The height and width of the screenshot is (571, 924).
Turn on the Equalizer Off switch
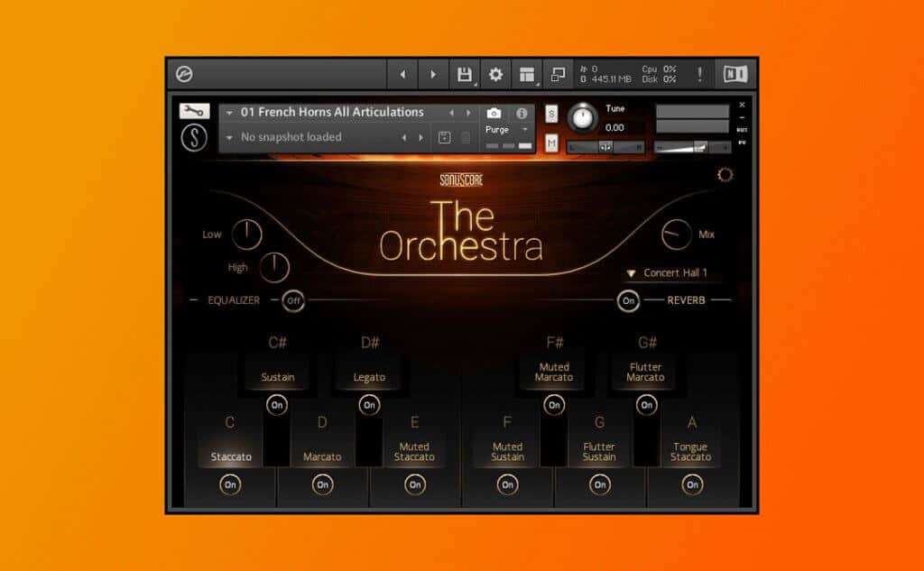click(x=293, y=300)
